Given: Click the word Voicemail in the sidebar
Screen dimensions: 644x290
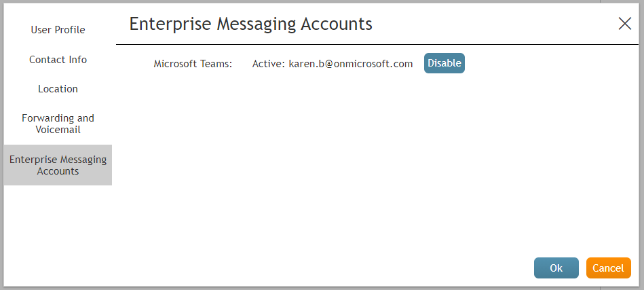Looking at the screenshot, I should 58,130.
